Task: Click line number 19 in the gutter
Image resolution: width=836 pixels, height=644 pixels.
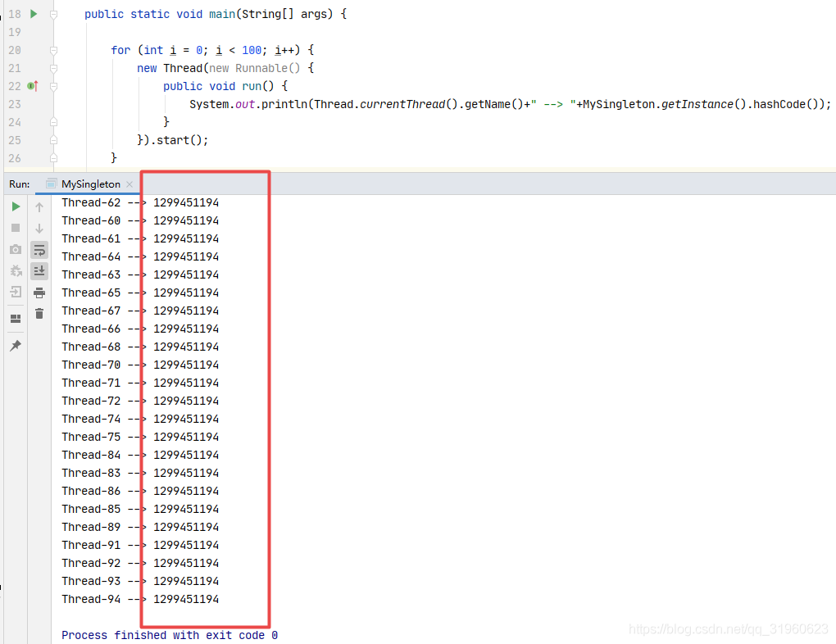Action: [15, 32]
